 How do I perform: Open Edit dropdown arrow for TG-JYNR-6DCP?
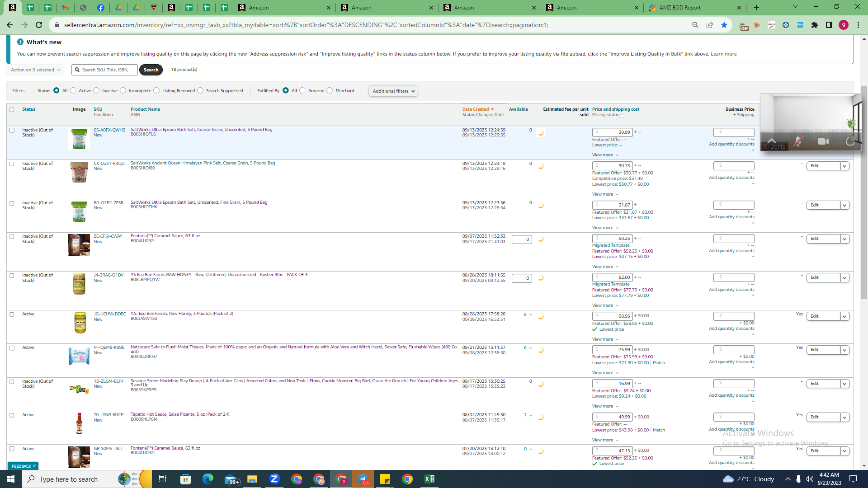click(844, 418)
